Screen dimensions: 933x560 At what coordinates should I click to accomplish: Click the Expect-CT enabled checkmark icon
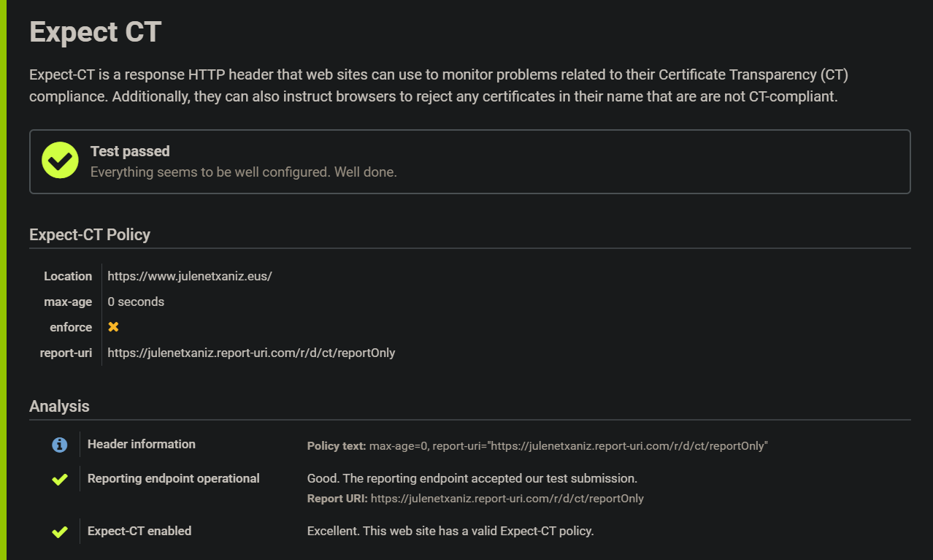pos(60,532)
